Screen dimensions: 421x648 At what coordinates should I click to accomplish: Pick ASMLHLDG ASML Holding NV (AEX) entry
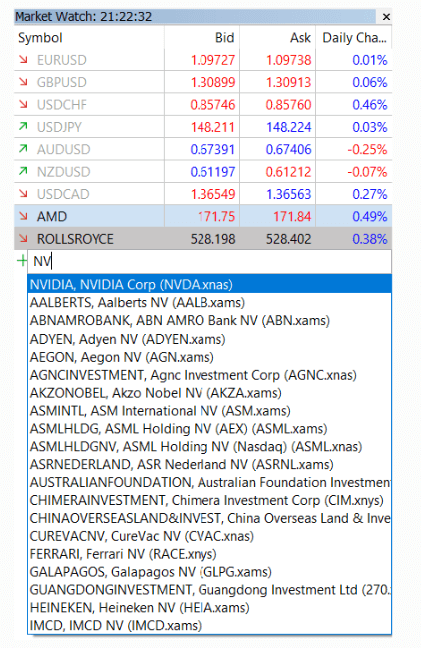click(x=209, y=429)
